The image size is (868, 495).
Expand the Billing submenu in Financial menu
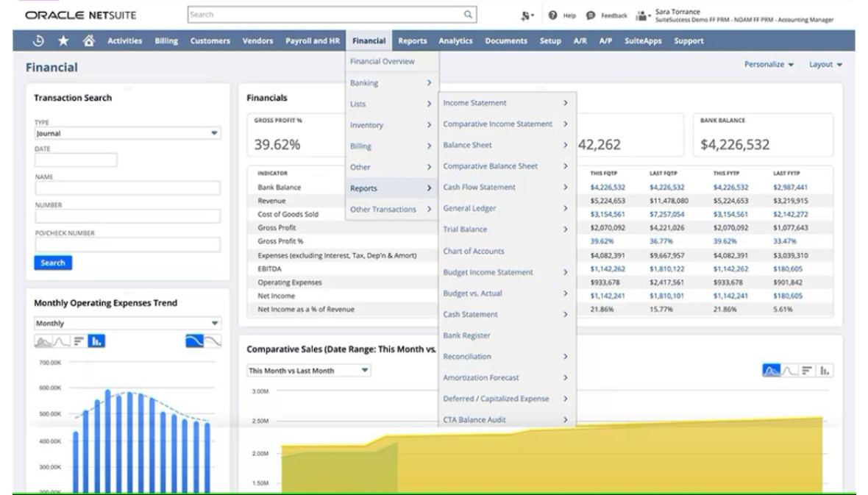pos(392,146)
